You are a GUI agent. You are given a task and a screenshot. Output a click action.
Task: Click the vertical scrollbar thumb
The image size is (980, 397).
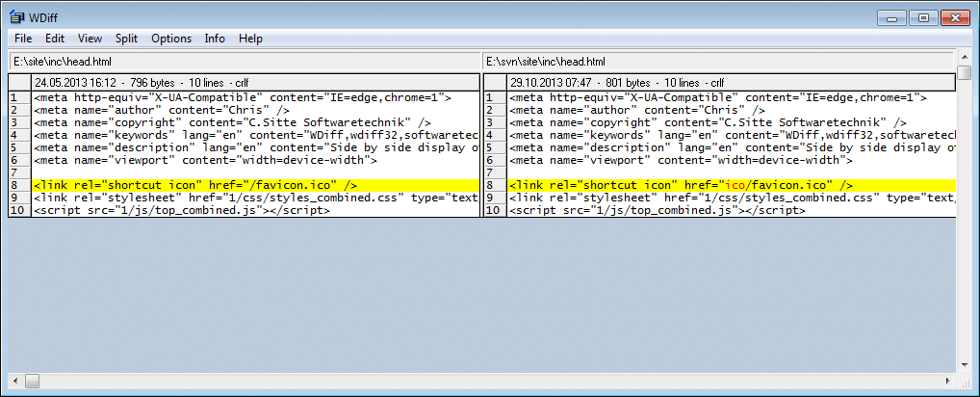[x=965, y=72]
